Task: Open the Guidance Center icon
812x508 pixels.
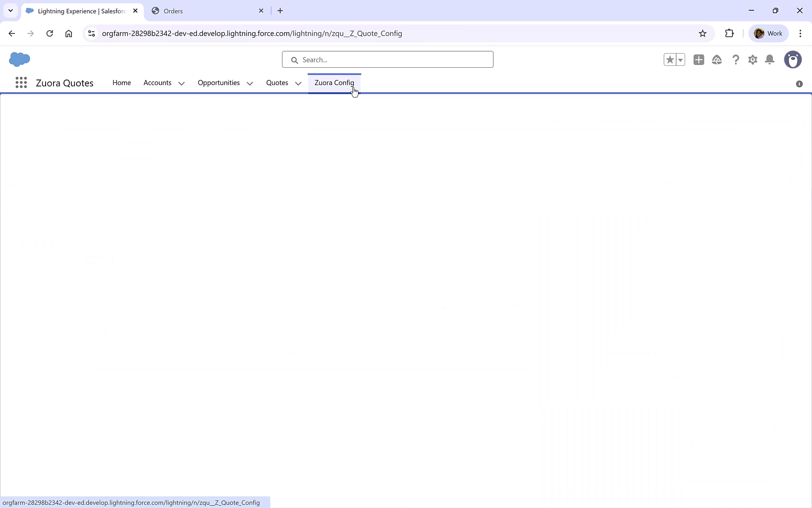Action: pyautogui.click(x=717, y=60)
